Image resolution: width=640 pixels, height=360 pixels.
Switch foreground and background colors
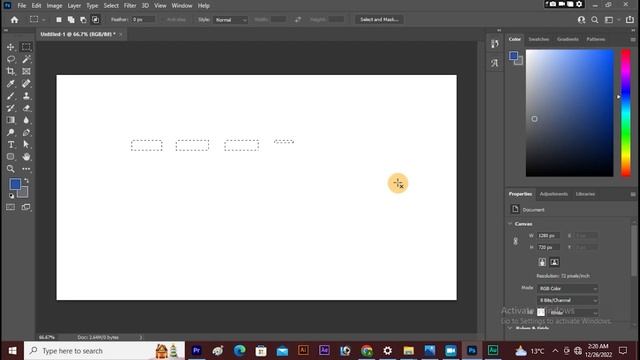point(27,181)
